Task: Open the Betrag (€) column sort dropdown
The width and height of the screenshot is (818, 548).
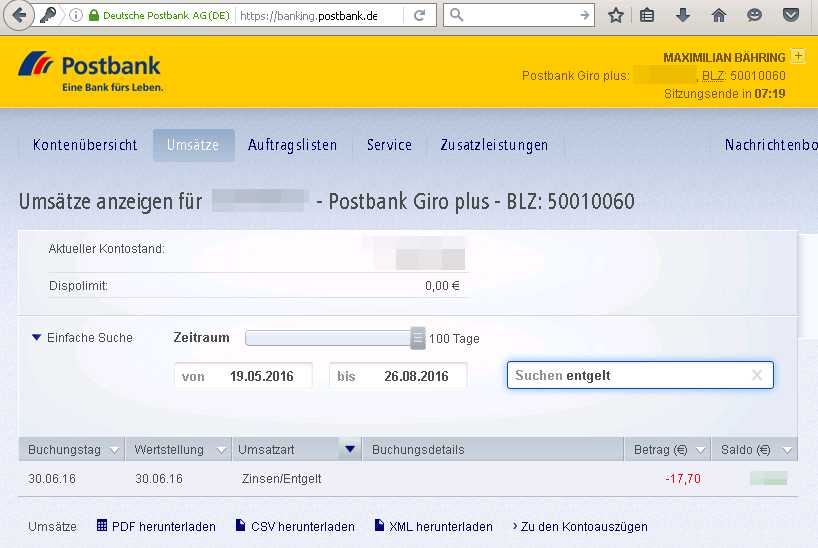Action: [x=699, y=450]
